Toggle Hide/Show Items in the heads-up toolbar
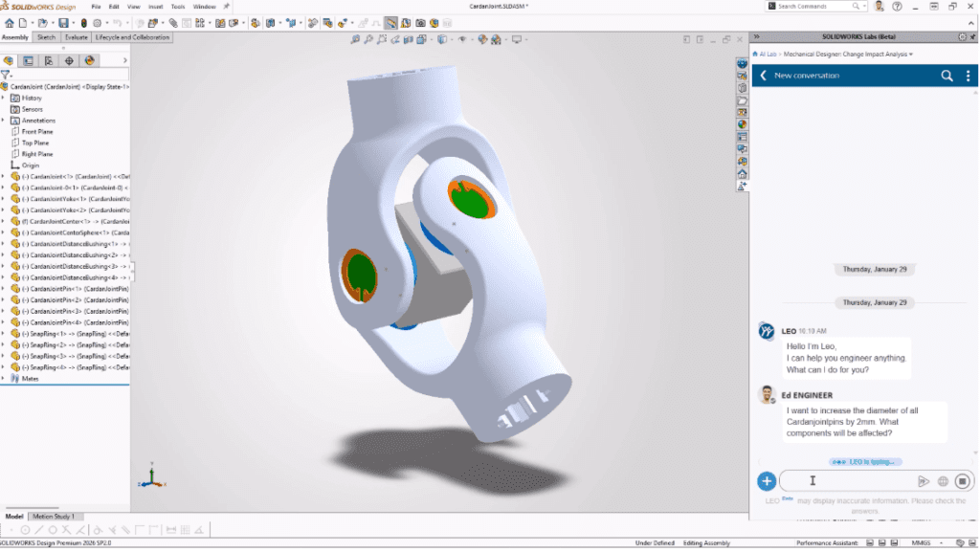Screen dimensions: 980x552 pyautogui.click(x=460, y=41)
